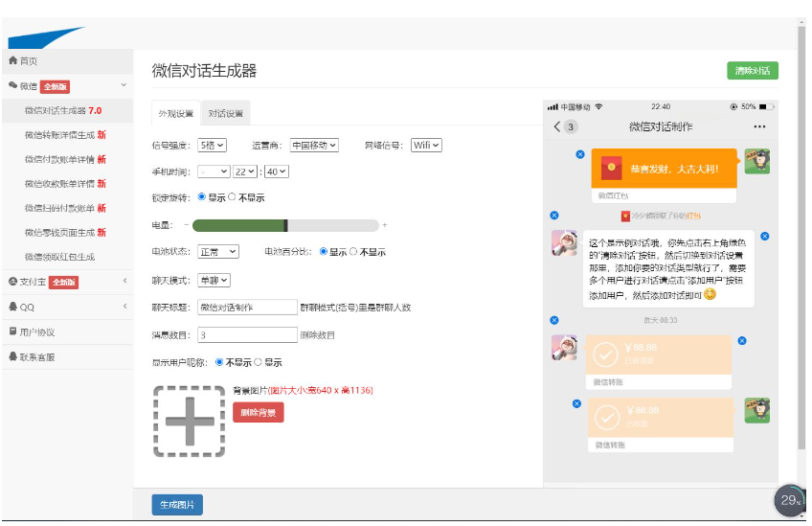Select 不显示 for 显示用户昵称
Viewport: 812px width, 526px height.
(x=219, y=362)
